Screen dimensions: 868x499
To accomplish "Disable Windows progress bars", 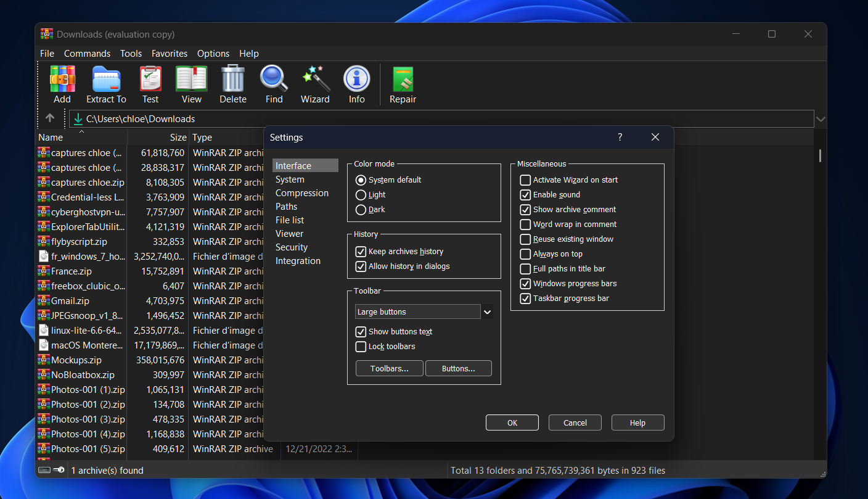I will (x=525, y=283).
